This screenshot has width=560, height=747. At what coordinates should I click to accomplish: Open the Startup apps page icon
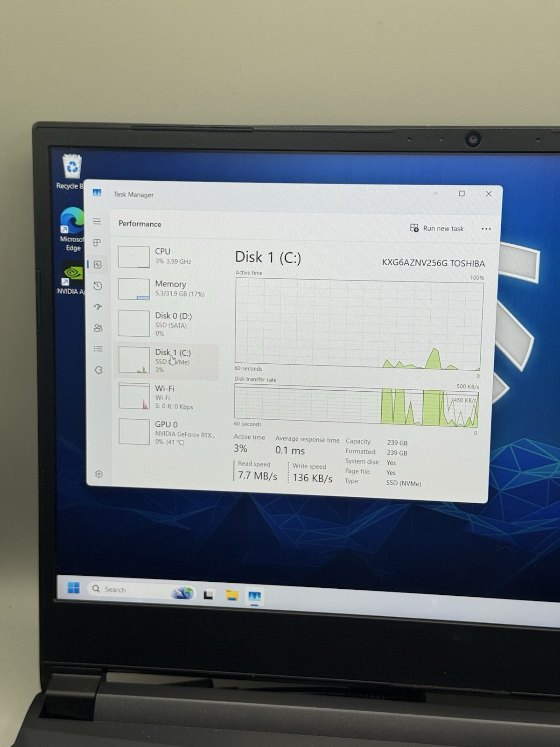(x=98, y=307)
